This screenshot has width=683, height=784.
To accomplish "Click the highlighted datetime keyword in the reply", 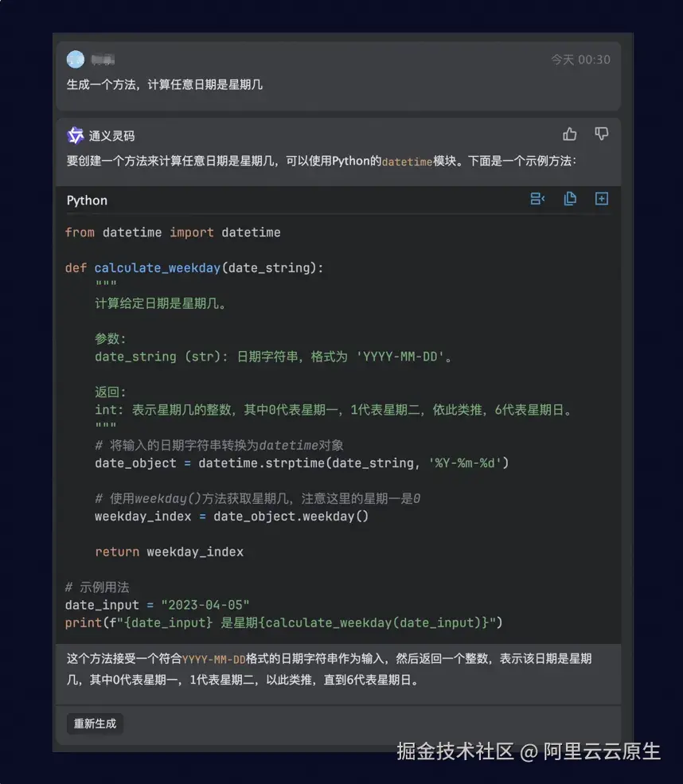I will (x=406, y=162).
